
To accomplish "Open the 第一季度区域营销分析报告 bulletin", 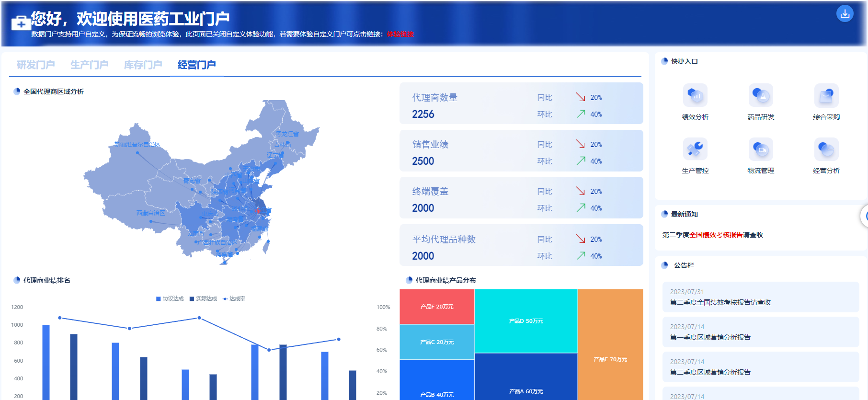I will 761,332.
